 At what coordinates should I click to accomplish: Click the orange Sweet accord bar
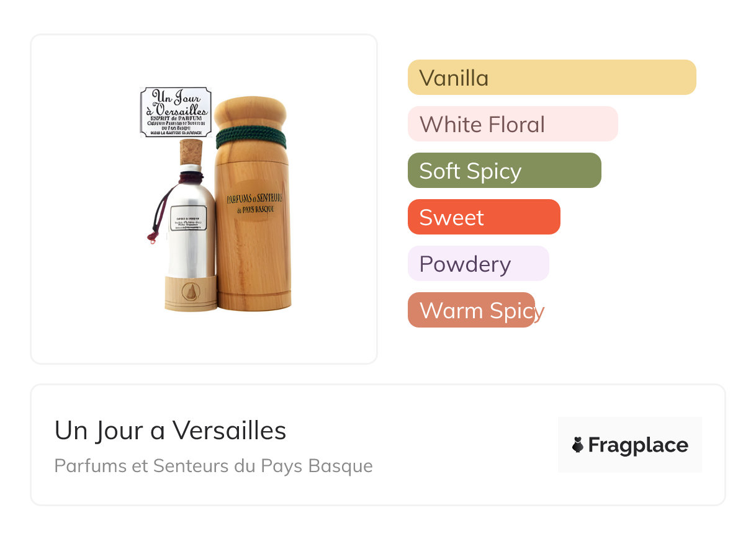tap(484, 217)
